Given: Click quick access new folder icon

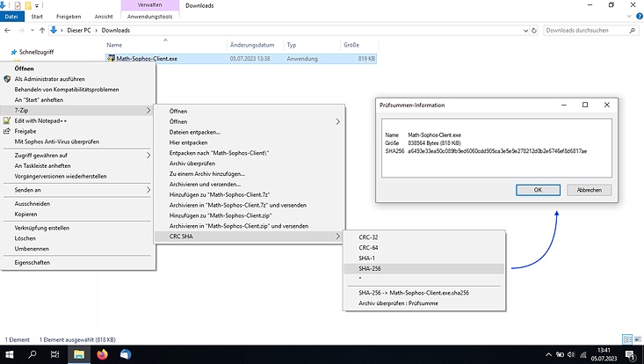Looking at the screenshot, I should [28, 5].
